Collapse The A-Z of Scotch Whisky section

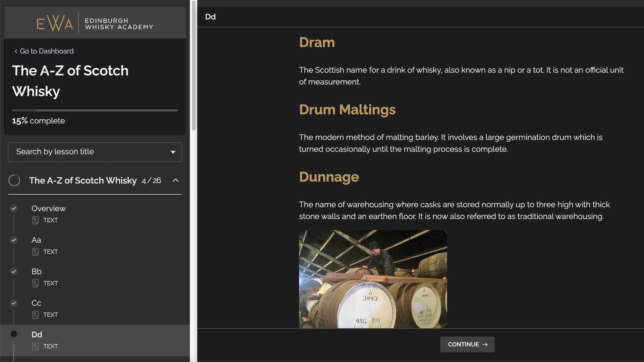tap(175, 180)
